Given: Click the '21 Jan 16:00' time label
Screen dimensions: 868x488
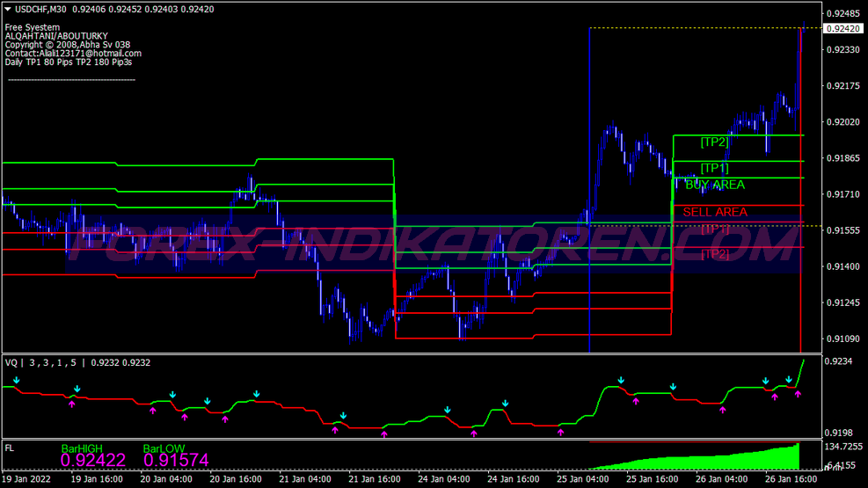Looking at the screenshot, I should click(x=375, y=479).
